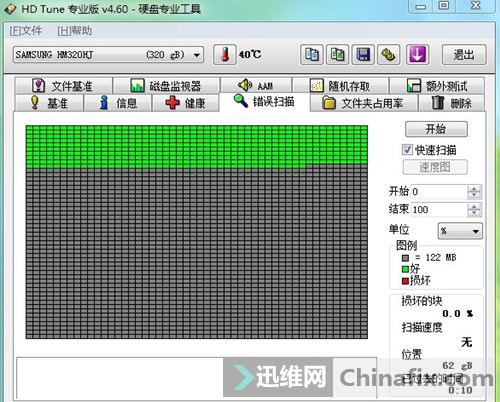Open the 单位 unit dropdown showing %
The image size is (500, 402).
pos(460,231)
